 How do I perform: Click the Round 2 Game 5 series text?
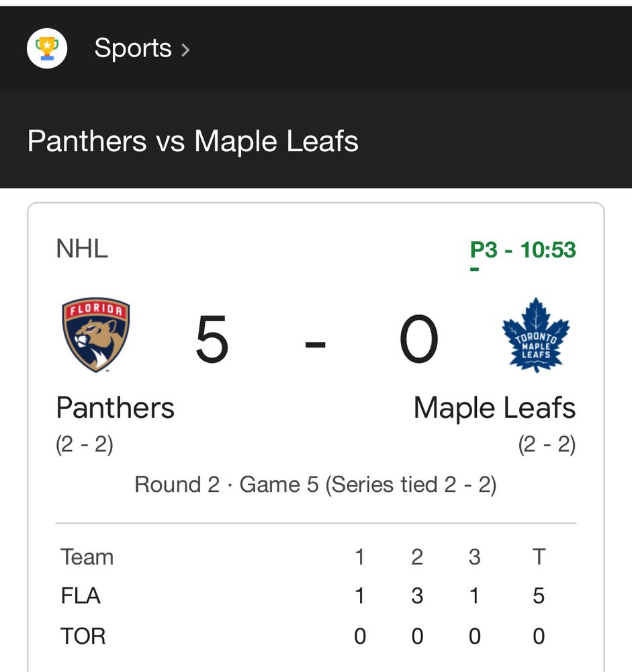pos(316,485)
